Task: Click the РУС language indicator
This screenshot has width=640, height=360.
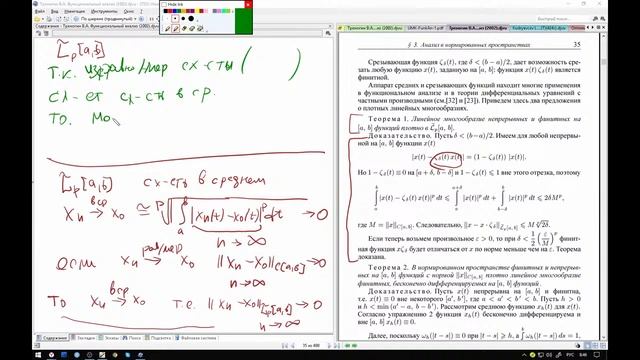Action: [570, 355]
